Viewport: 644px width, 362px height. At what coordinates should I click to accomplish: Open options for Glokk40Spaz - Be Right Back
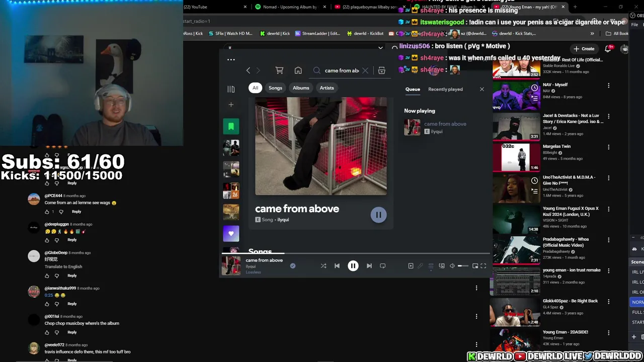tap(609, 302)
